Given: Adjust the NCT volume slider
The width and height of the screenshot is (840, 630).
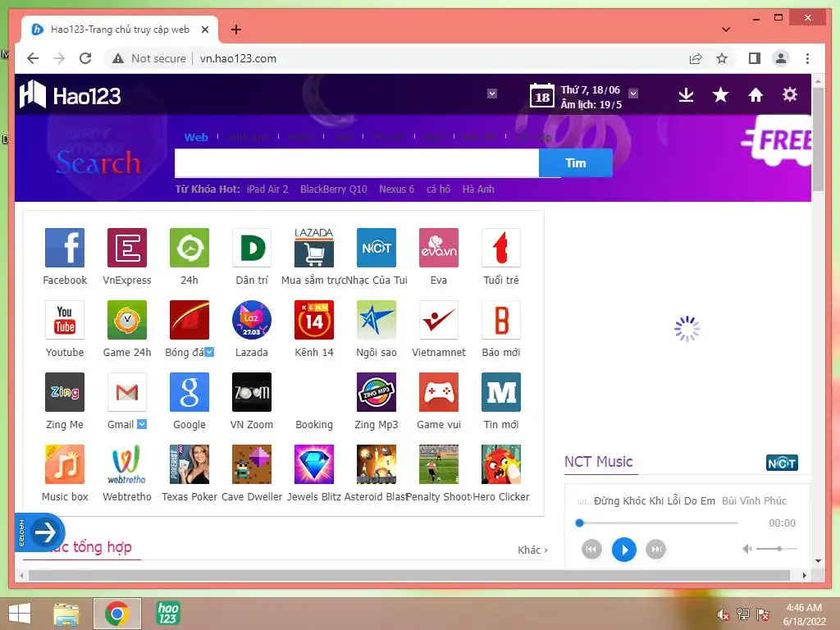Looking at the screenshot, I should [777, 549].
